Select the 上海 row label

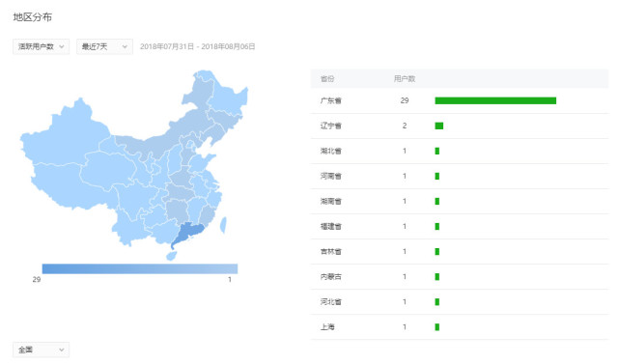coord(327,327)
